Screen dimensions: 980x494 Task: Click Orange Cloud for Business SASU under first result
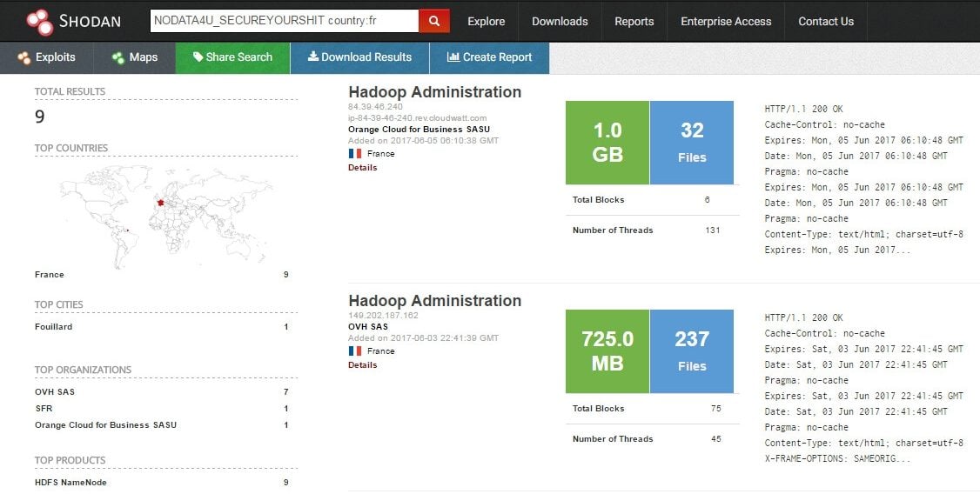[420, 130]
